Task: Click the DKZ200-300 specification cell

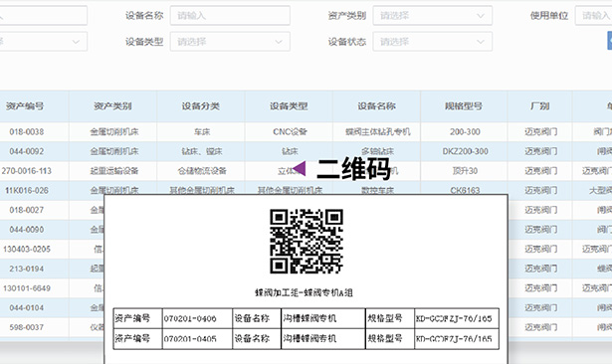Action: tap(465, 151)
